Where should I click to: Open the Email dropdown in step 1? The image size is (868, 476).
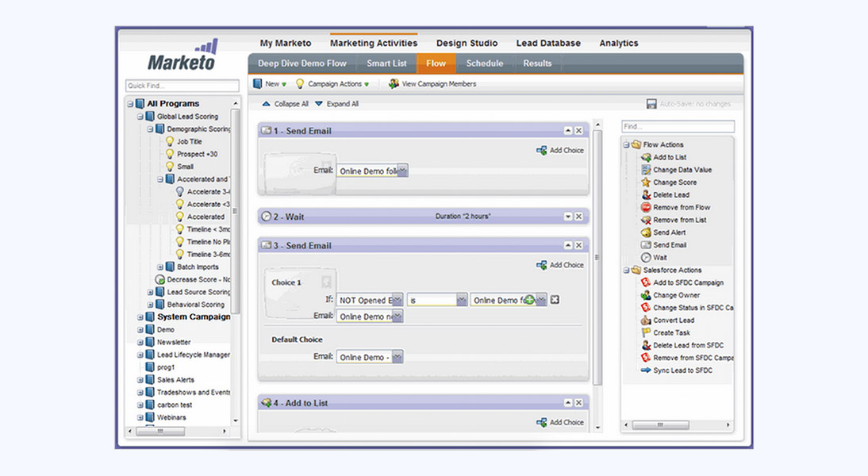403,171
